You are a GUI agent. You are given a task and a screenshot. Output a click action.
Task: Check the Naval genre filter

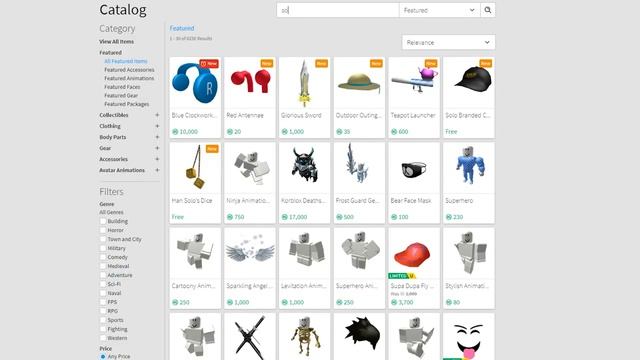[103, 293]
